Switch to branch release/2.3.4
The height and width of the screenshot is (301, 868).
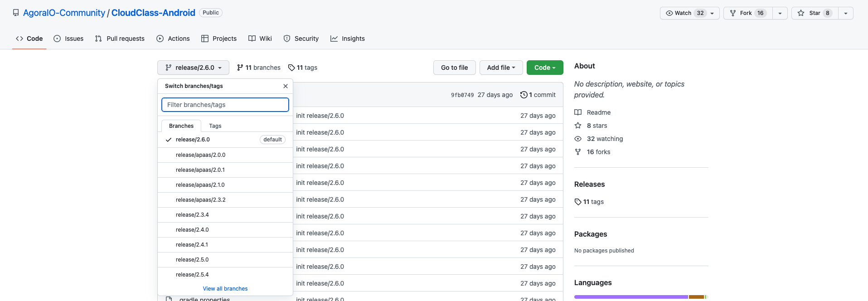pos(225,215)
